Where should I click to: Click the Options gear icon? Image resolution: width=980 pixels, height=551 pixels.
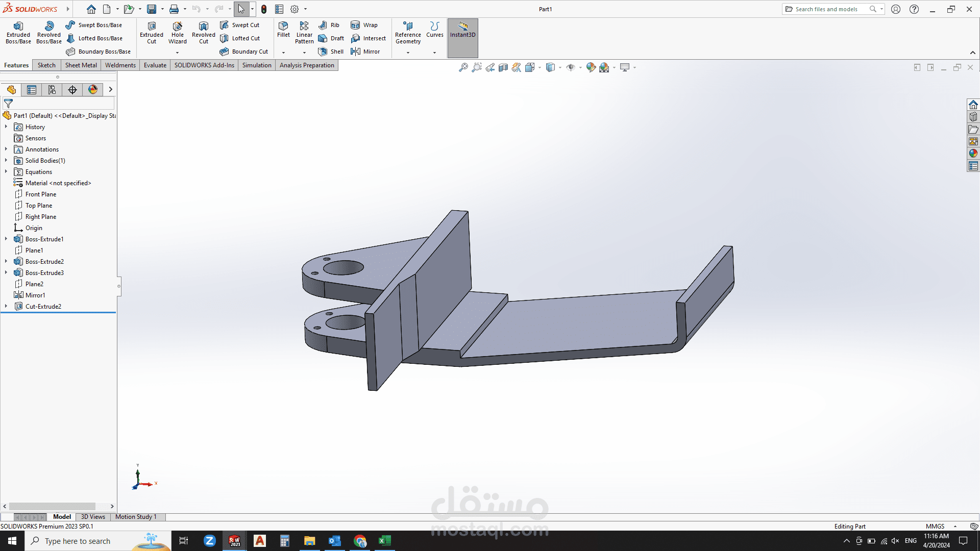pos(295,9)
